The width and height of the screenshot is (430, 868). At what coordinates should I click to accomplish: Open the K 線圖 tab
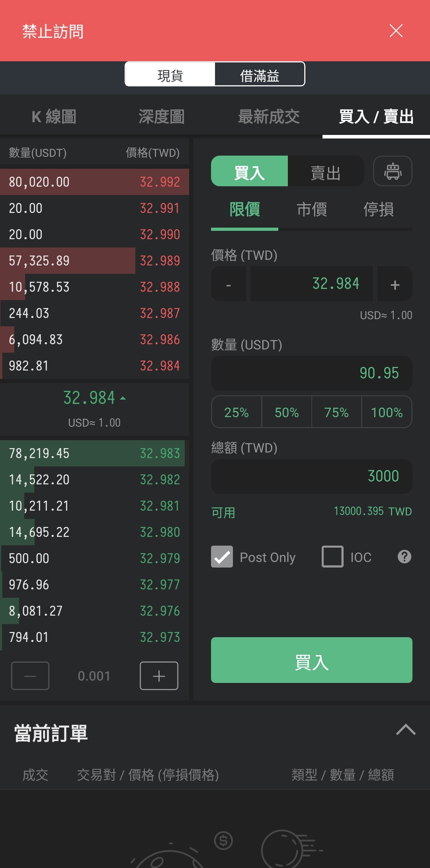click(x=54, y=117)
